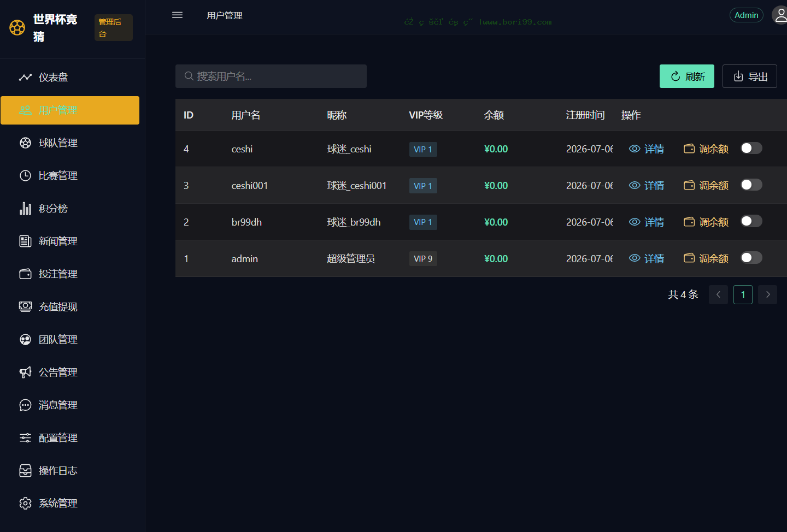Toggle the switch in the br99dh row
Image resolution: width=787 pixels, height=532 pixels.
751,221
